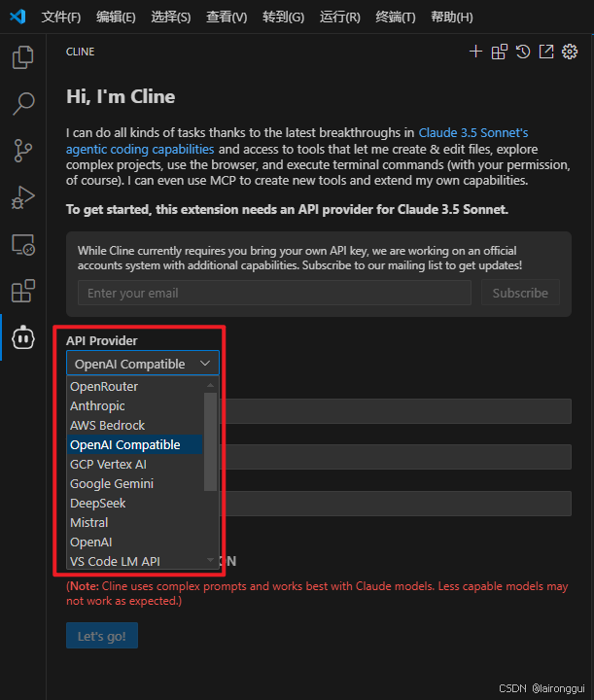Start a new Cline task with plus icon
The width and height of the screenshot is (594, 700).
point(475,52)
